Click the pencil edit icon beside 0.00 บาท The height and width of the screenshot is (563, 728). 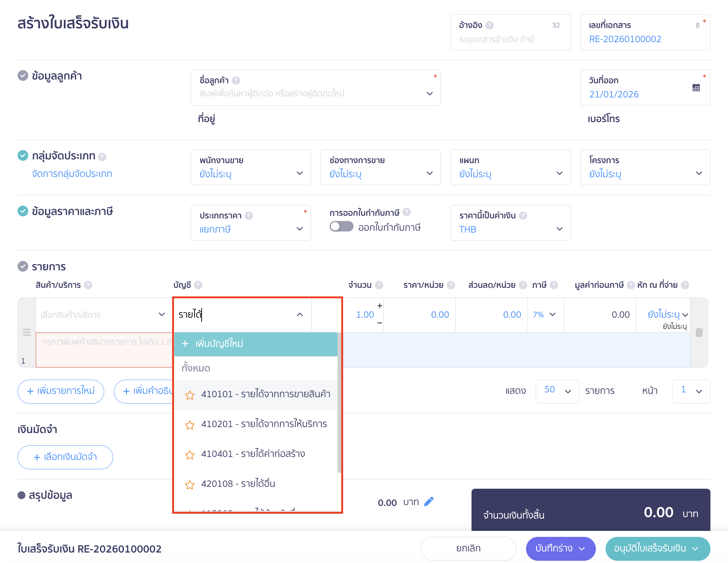pyautogui.click(x=429, y=501)
